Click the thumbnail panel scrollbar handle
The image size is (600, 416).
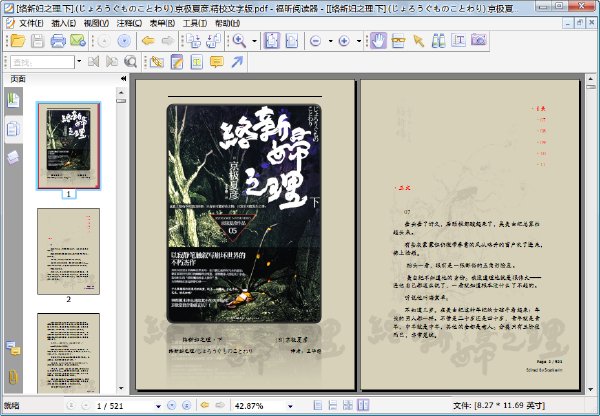coord(121,101)
